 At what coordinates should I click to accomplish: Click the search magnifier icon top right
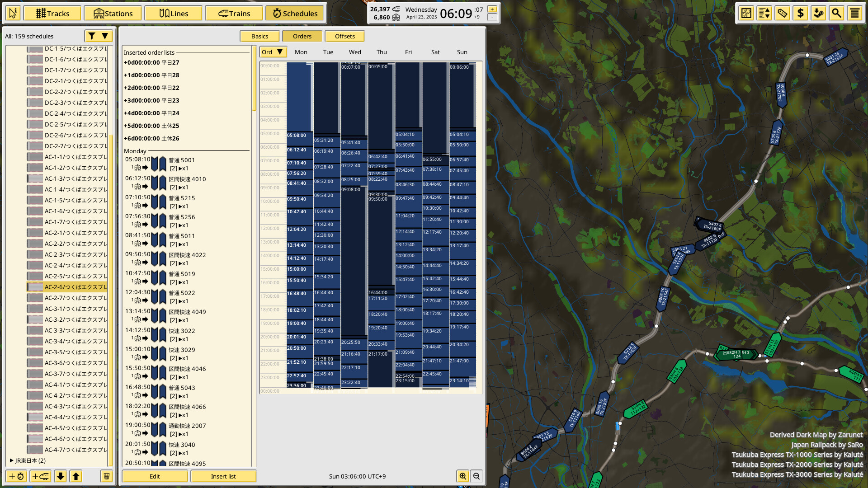[837, 13]
